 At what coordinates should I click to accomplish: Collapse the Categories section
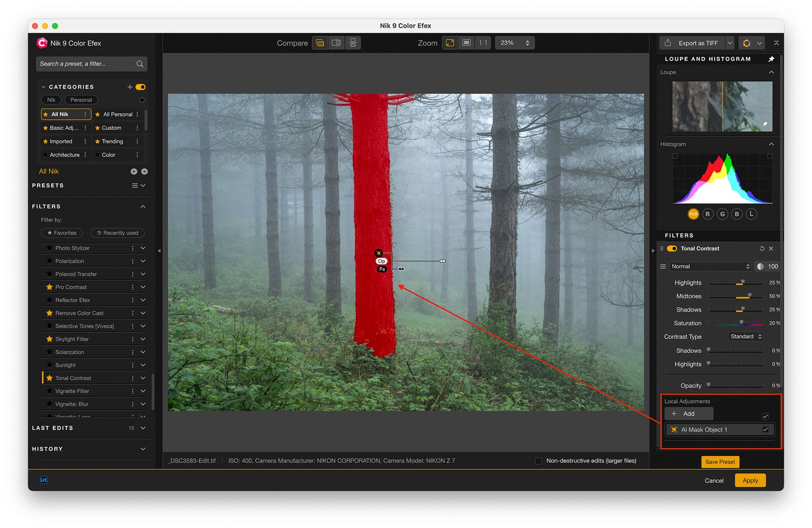pyautogui.click(x=44, y=87)
